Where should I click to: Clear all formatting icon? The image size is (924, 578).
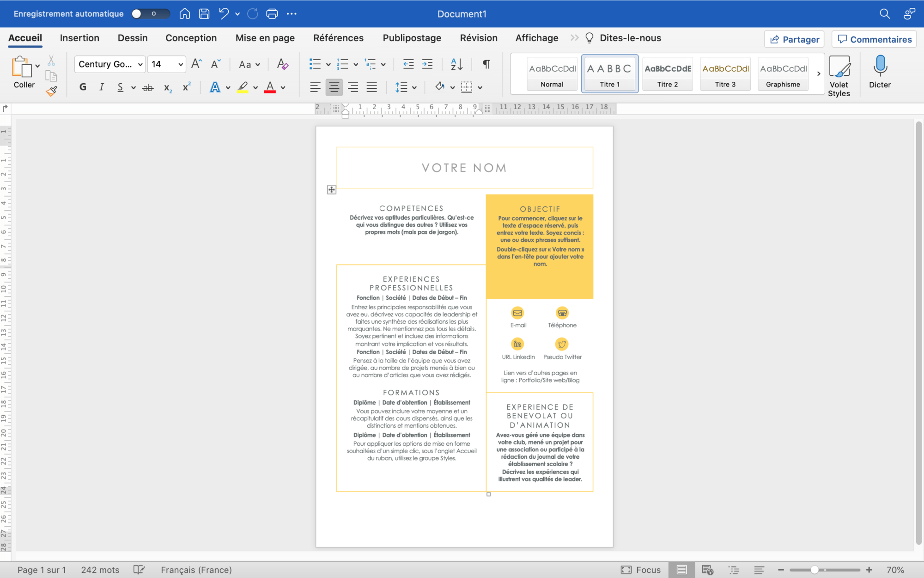click(282, 64)
